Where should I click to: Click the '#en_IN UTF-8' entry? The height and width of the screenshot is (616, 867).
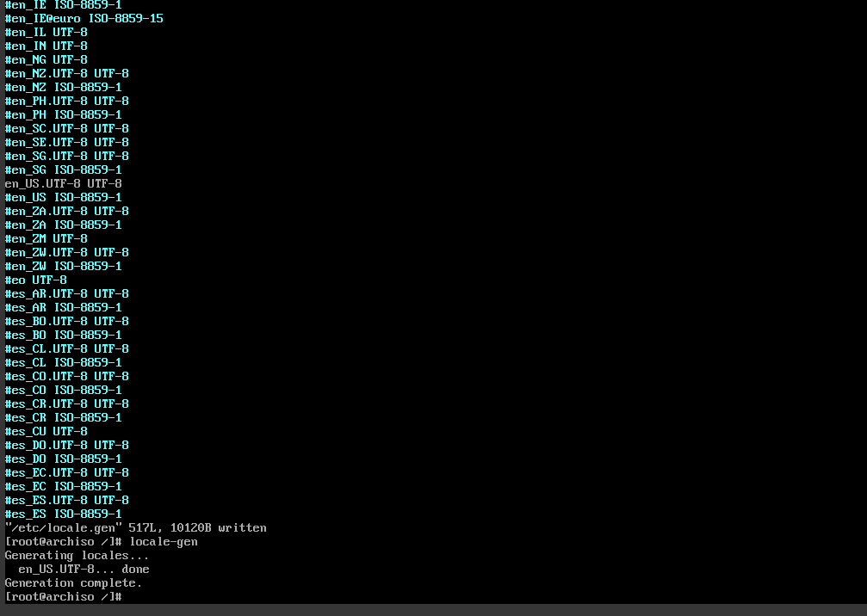(x=46, y=46)
